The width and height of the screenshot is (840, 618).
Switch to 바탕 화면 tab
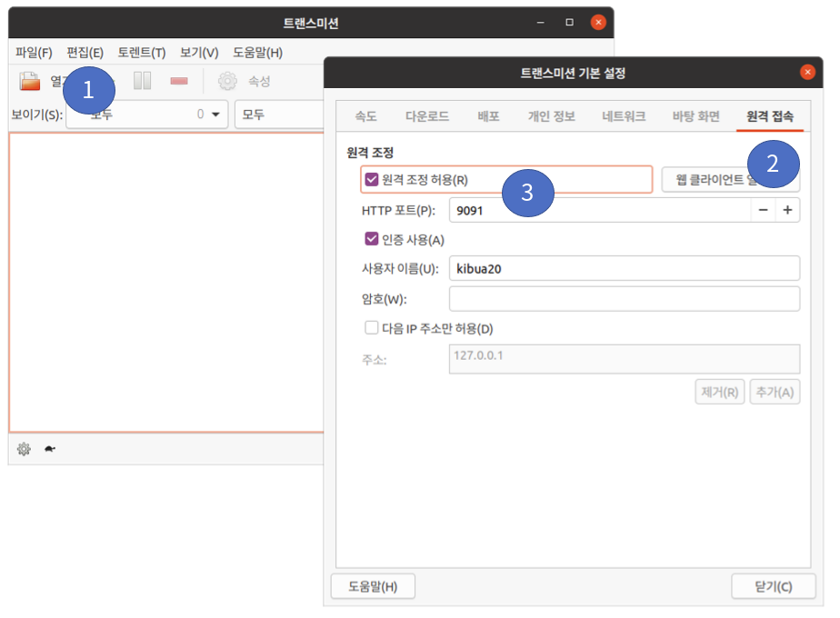click(x=695, y=116)
